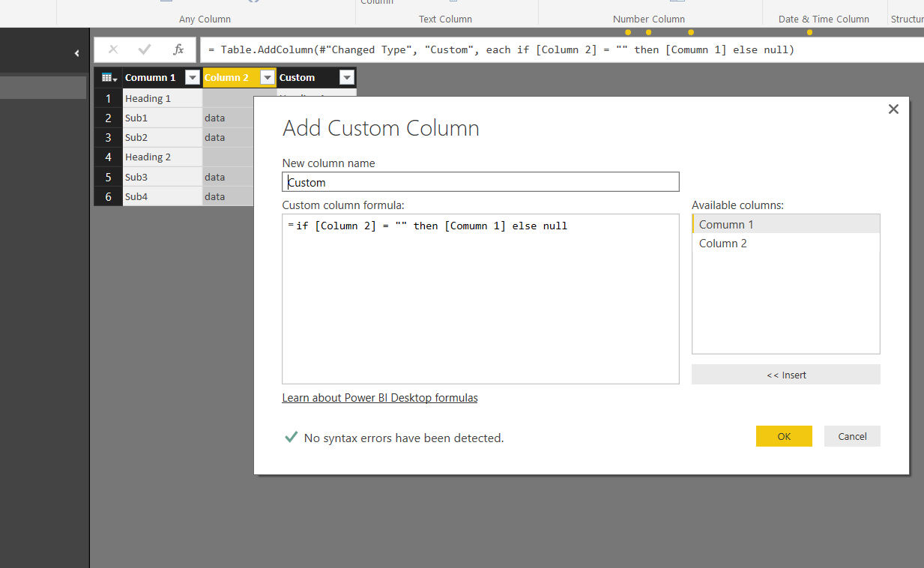Select the Custom column header

coord(316,77)
